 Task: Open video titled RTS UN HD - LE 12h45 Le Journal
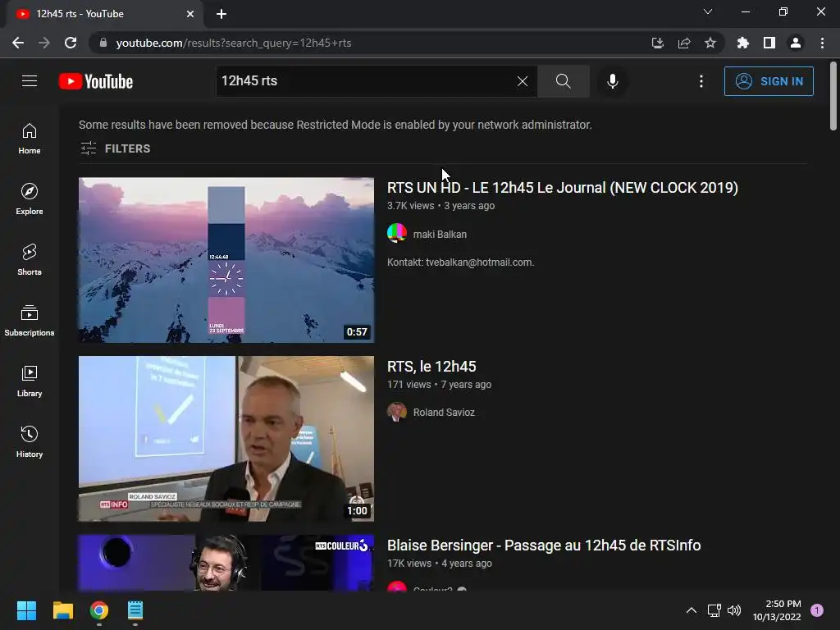563,188
